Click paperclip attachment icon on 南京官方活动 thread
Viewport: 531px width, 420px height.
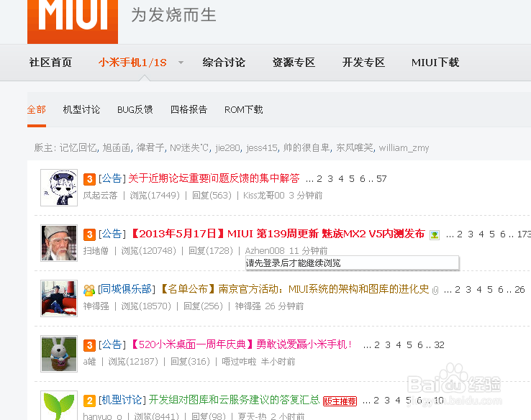pos(435,291)
